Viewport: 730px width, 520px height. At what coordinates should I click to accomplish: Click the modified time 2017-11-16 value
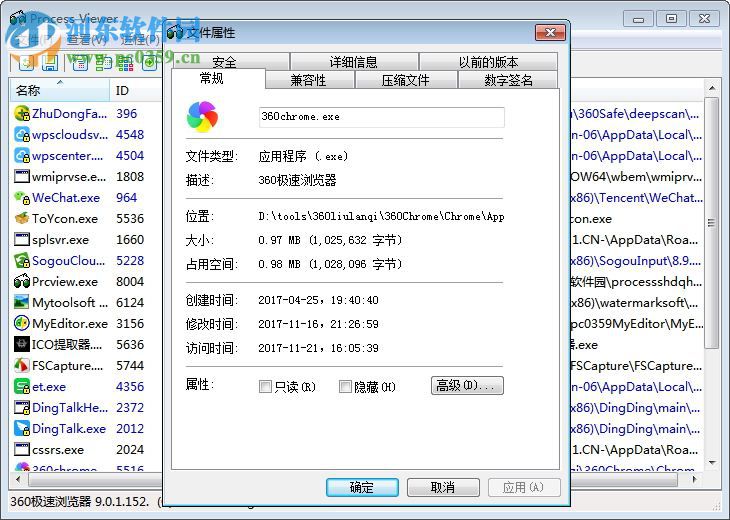click(x=318, y=324)
